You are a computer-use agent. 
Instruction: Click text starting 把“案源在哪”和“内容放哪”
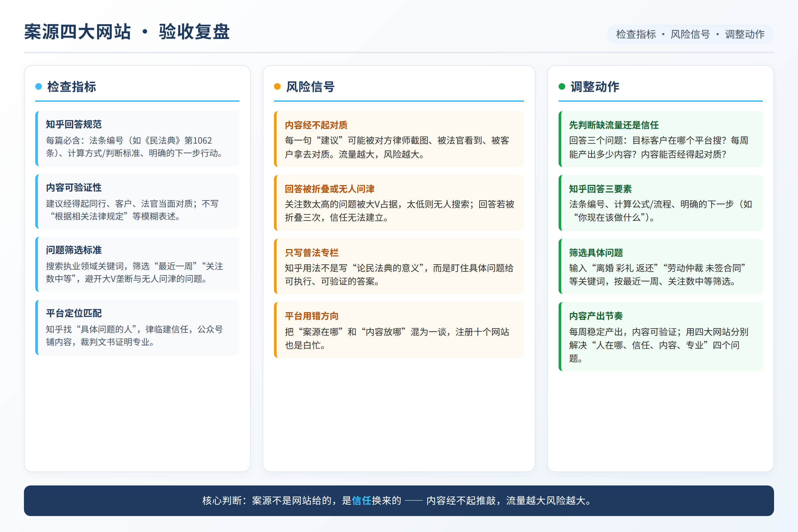click(397, 338)
